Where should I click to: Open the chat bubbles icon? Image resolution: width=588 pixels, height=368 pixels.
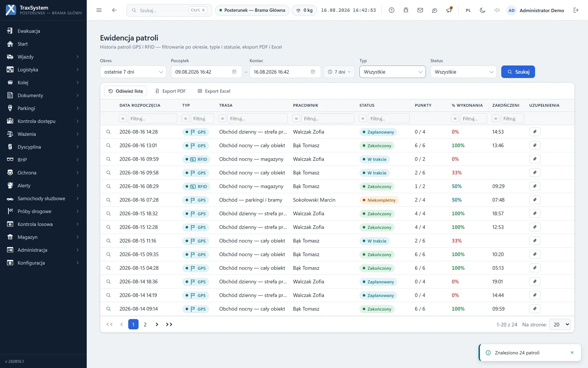[434, 10]
